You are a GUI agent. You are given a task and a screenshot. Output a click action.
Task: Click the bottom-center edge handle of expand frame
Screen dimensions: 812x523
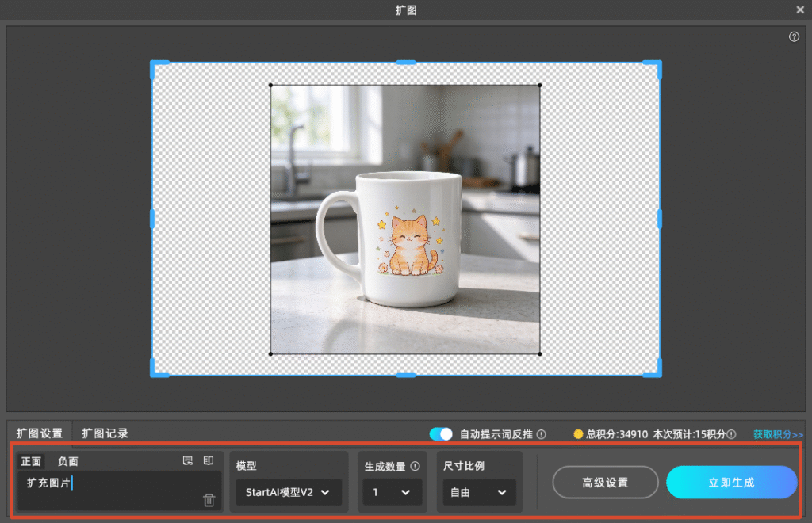tap(406, 376)
